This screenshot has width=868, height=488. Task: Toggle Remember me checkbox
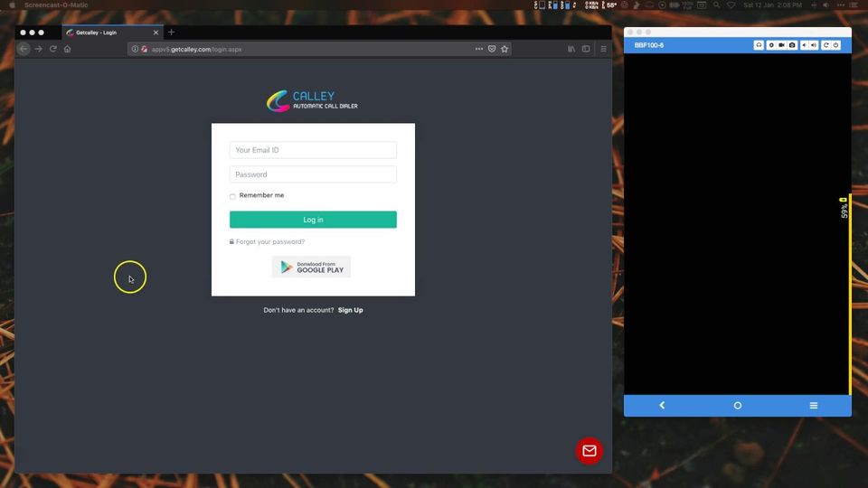(232, 196)
